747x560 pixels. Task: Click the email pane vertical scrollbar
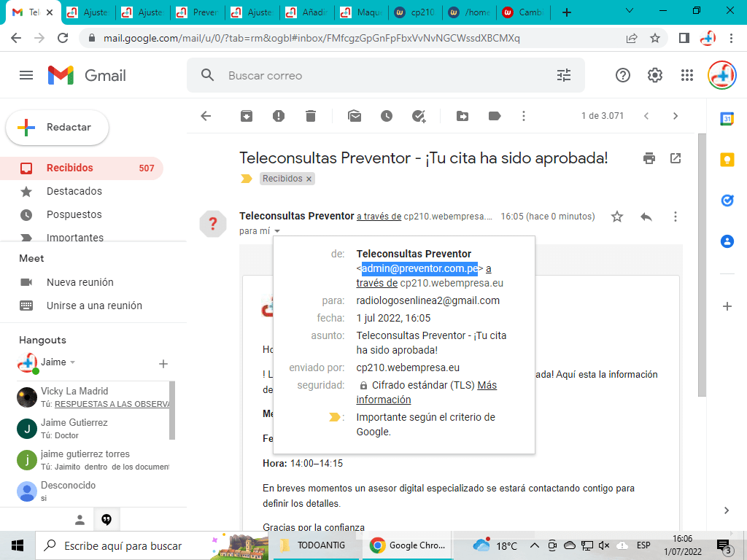pyautogui.click(x=702, y=265)
